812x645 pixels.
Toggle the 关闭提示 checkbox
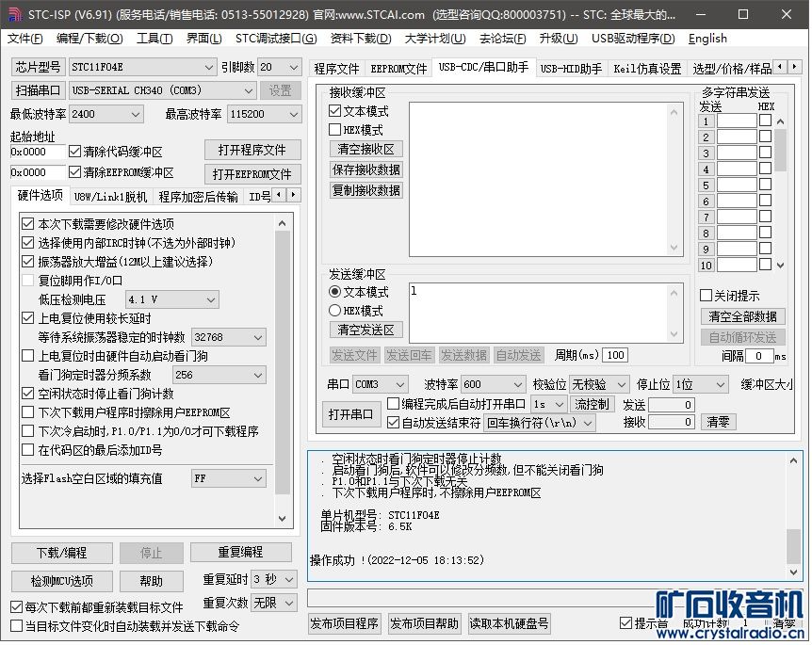[x=706, y=296]
